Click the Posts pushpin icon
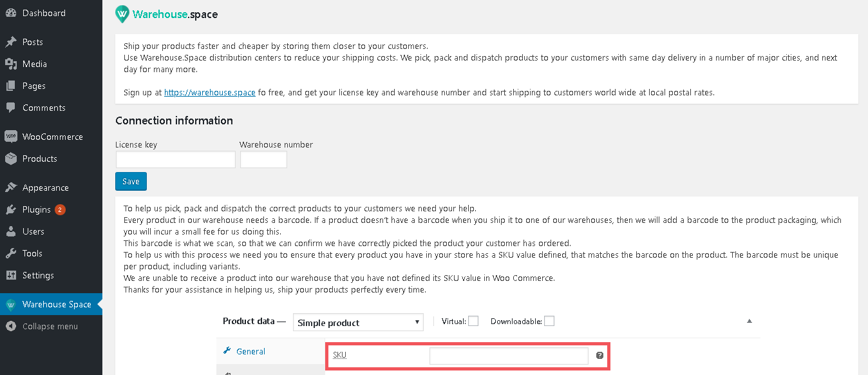The width and height of the screenshot is (868, 375). coord(10,42)
